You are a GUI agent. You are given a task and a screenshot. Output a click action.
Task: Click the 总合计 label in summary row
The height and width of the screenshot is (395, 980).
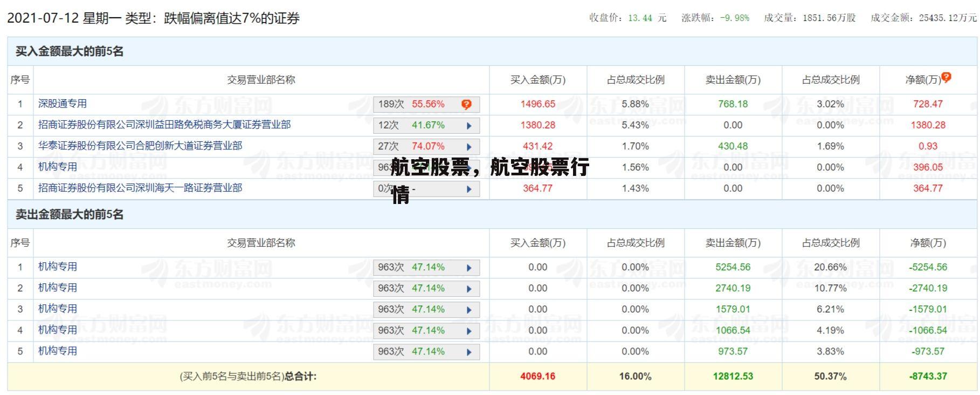pyautogui.click(x=300, y=376)
